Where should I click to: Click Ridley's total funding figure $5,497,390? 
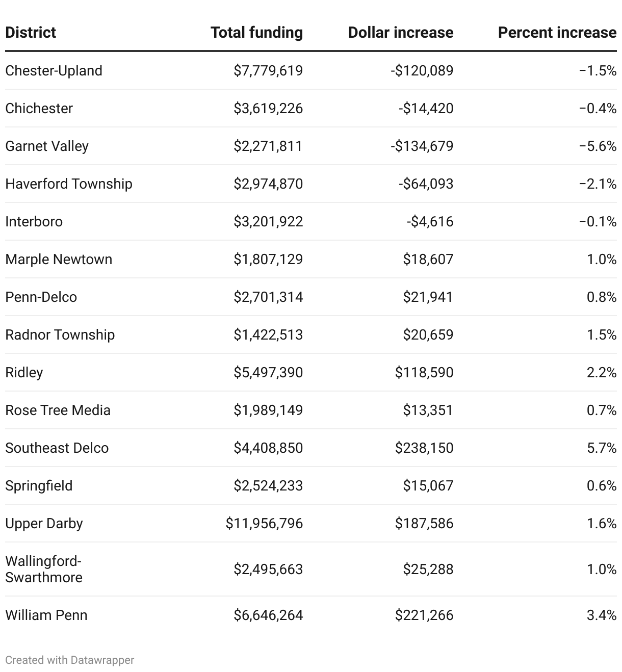click(268, 372)
